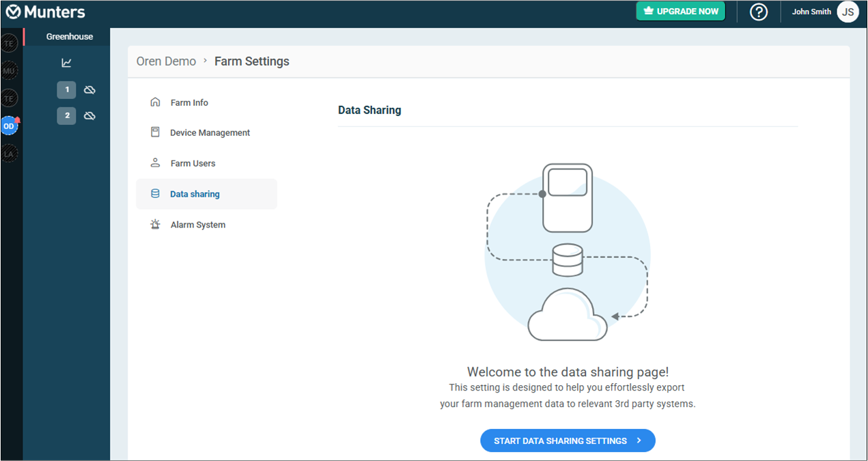
Task: Toggle the cloud connection icon for device 2
Action: [89, 115]
